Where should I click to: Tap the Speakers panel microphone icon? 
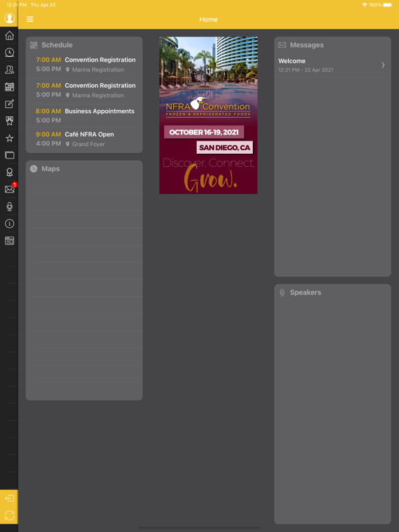(282, 292)
